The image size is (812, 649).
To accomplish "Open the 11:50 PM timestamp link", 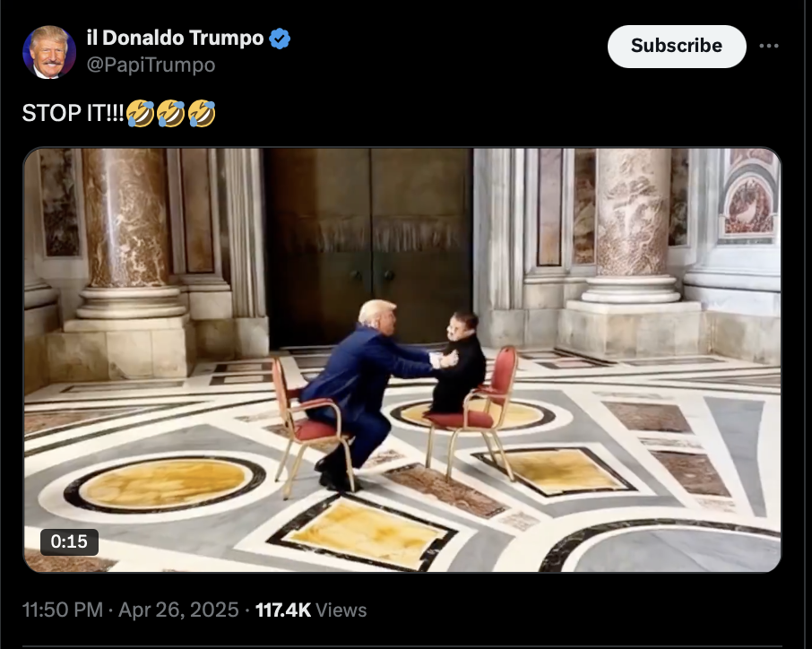I will click(63, 610).
